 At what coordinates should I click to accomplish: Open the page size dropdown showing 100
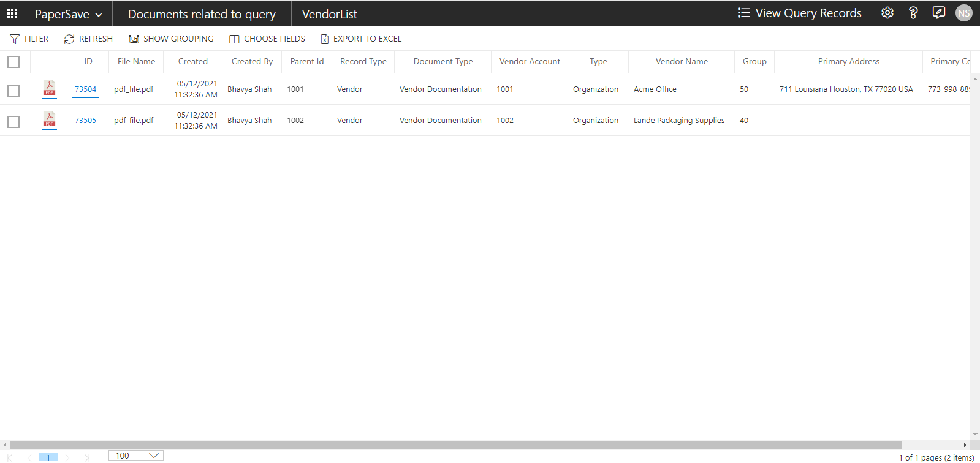136,456
